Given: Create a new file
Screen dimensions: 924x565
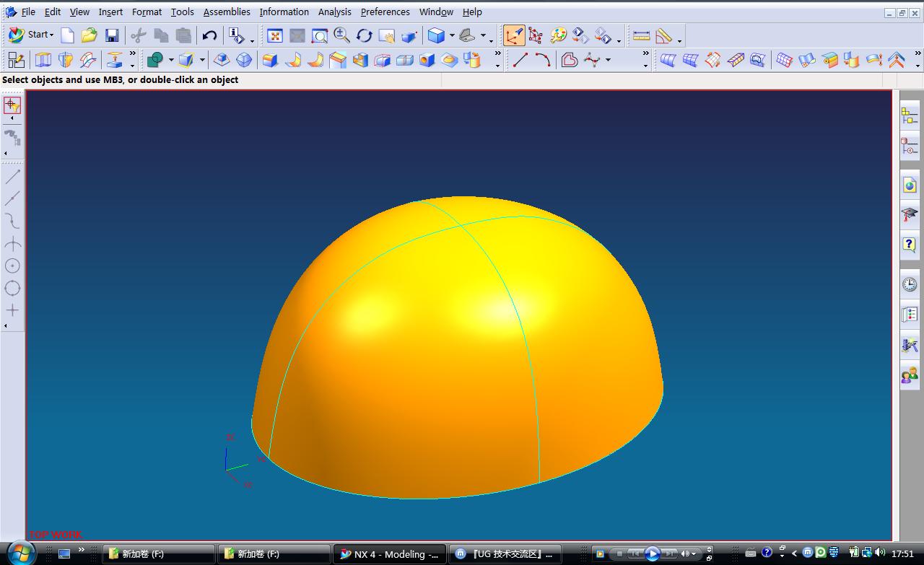Looking at the screenshot, I should pyautogui.click(x=67, y=35).
